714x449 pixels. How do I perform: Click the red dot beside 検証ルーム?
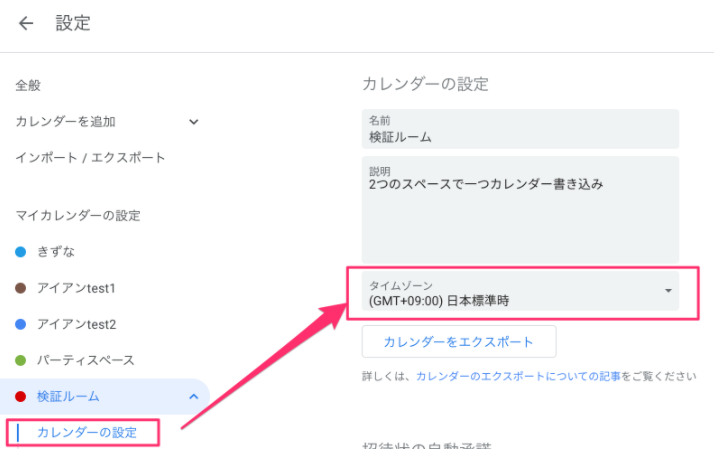21,396
